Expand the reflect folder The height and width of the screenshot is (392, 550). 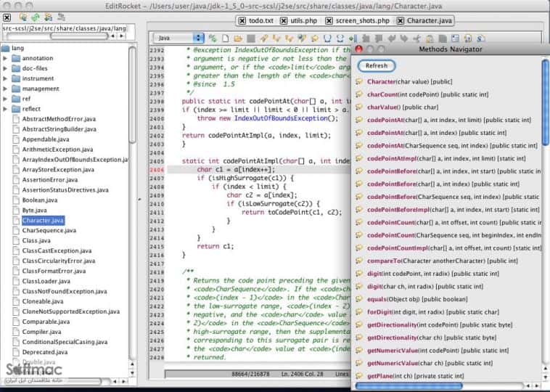5,109
